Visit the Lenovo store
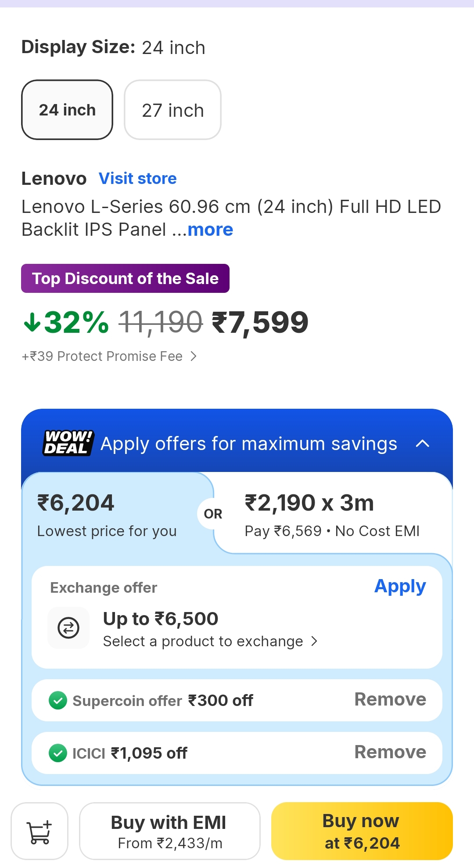The height and width of the screenshot is (868, 474). [138, 179]
